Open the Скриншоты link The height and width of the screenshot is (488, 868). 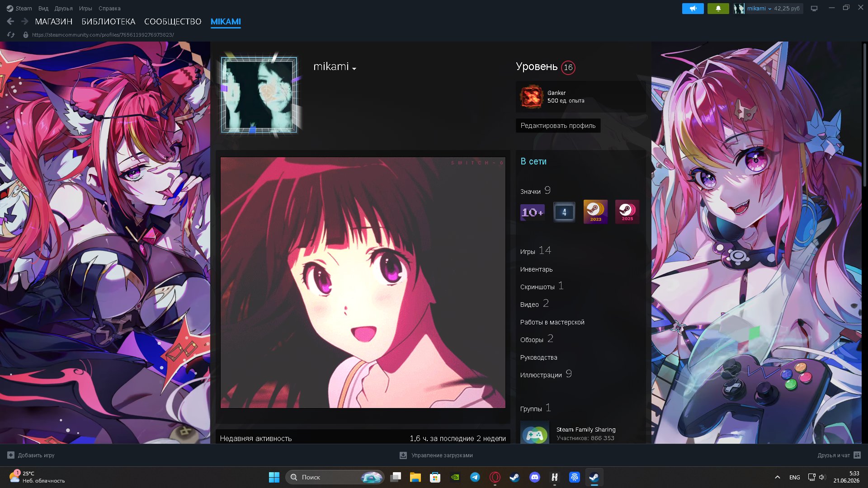[x=542, y=286]
